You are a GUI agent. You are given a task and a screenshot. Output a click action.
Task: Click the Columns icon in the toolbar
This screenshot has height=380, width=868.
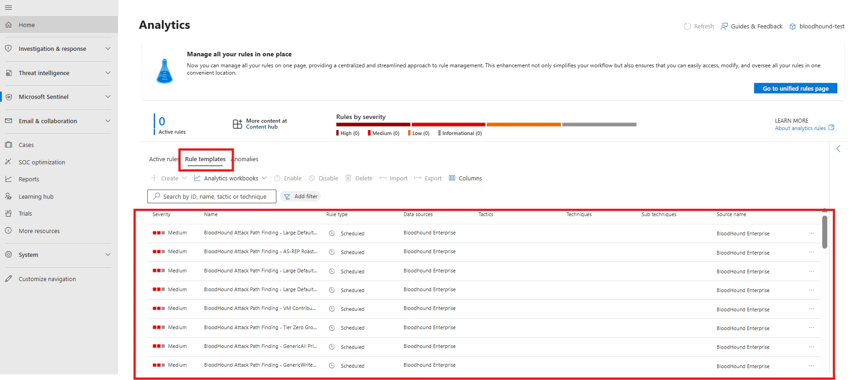point(452,178)
